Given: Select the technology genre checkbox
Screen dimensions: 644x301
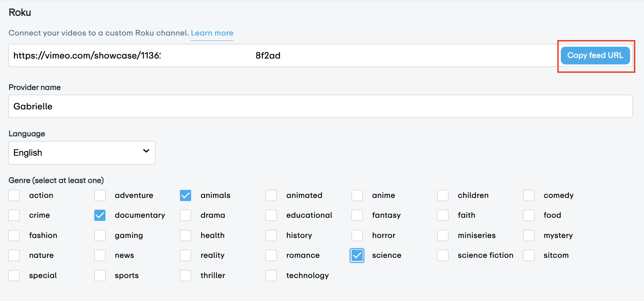Looking at the screenshot, I should (x=271, y=276).
